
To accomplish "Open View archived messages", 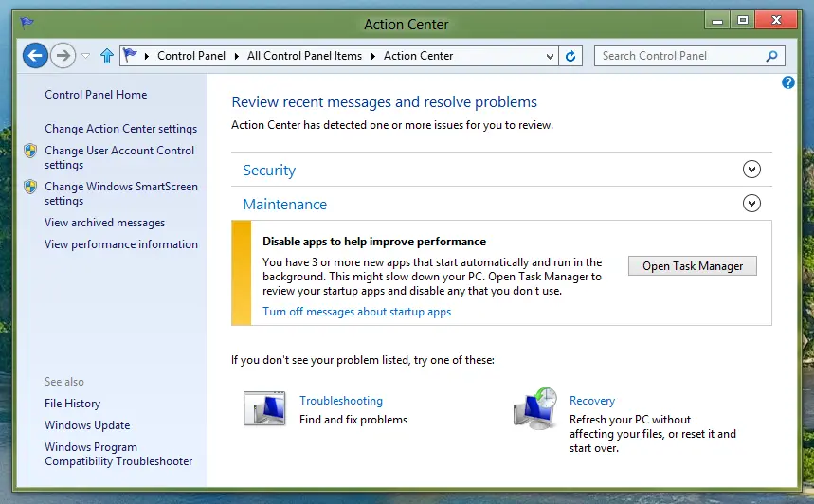I will 104,223.
